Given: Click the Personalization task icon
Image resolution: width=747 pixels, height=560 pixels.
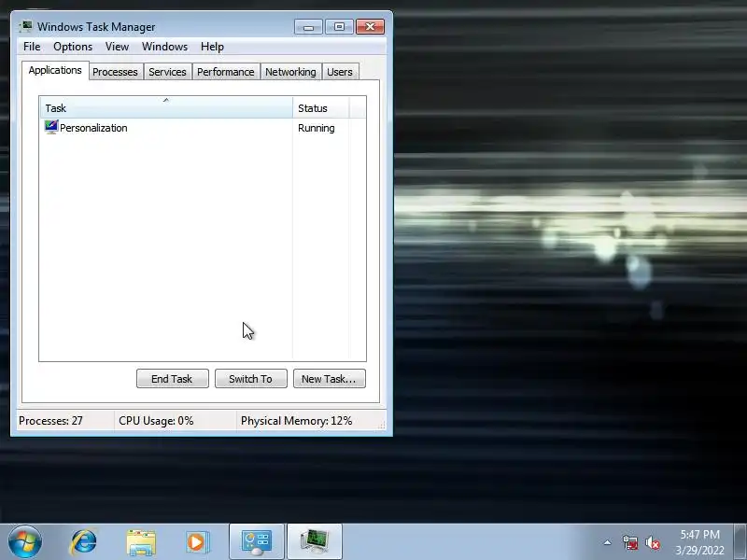Looking at the screenshot, I should [51, 128].
